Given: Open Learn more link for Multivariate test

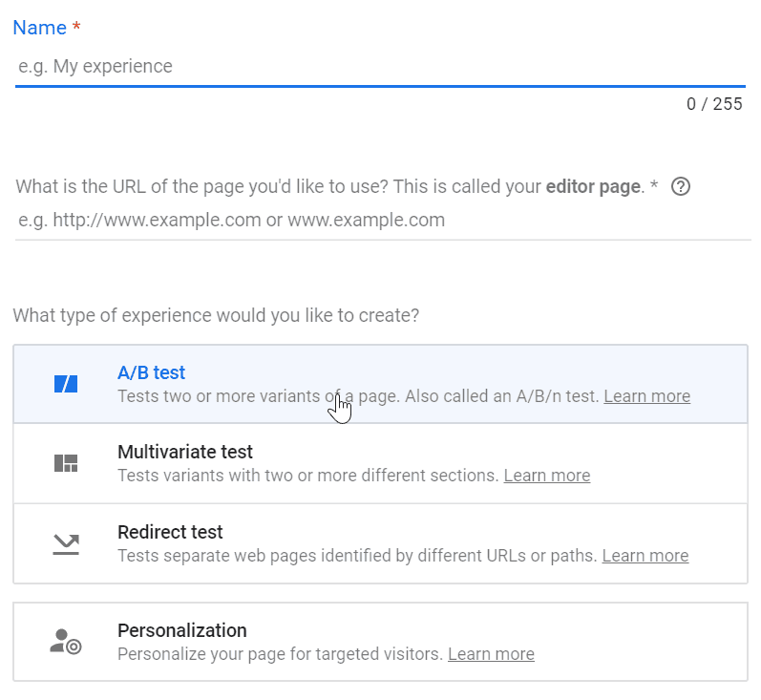Looking at the screenshot, I should [x=546, y=475].
